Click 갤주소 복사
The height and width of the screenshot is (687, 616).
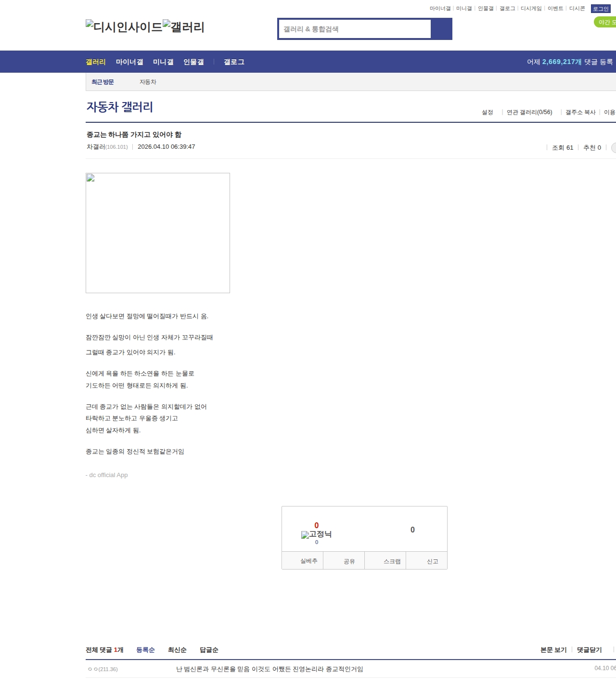click(x=580, y=112)
